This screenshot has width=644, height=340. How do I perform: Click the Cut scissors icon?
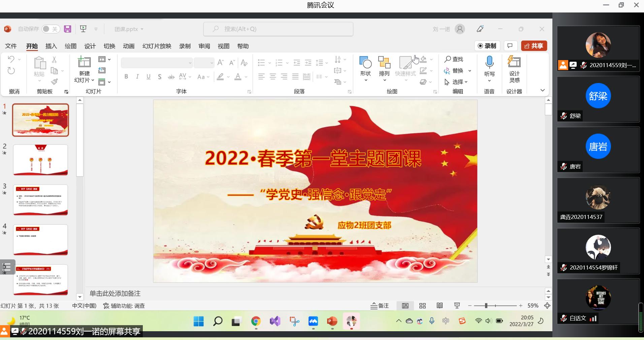point(54,59)
